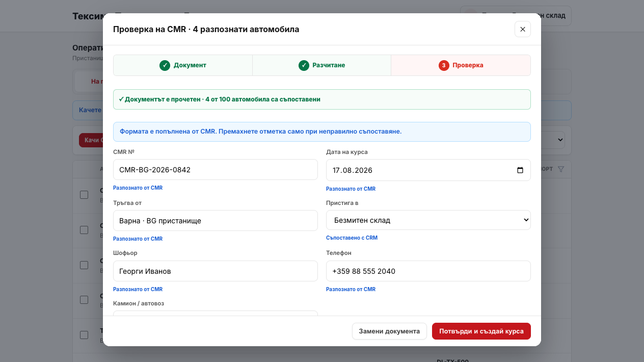This screenshot has width=644, height=362.
Task: Confirm with Потвърди и създай курса
Action: [x=481, y=331]
